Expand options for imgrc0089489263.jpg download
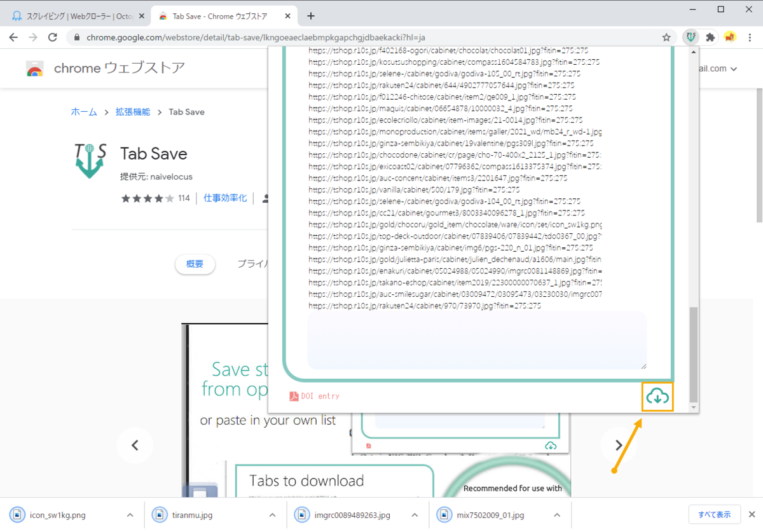This screenshot has width=763, height=532. [415, 515]
